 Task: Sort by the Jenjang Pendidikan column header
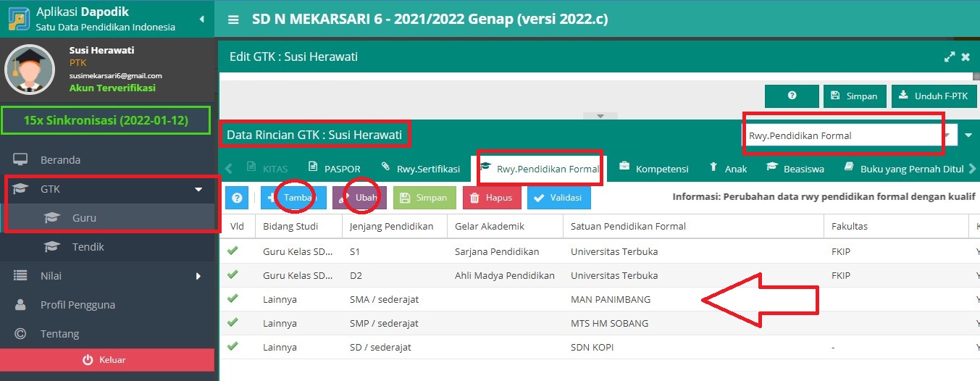coord(394,226)
